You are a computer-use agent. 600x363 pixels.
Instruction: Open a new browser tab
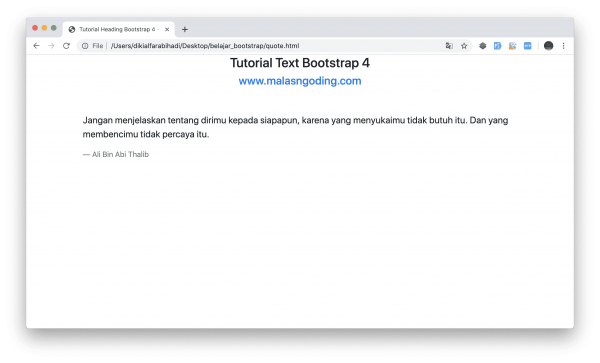click(x=185, y=29)
